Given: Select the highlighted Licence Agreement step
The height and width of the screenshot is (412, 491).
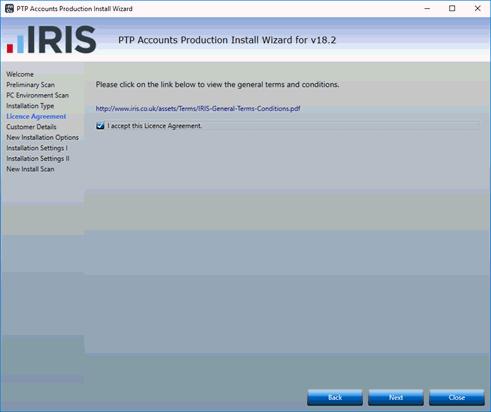Looking at the screenshot, I should coord(36,116).
